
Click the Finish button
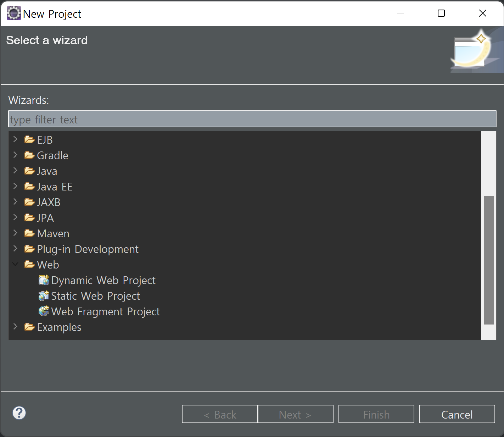376,414
